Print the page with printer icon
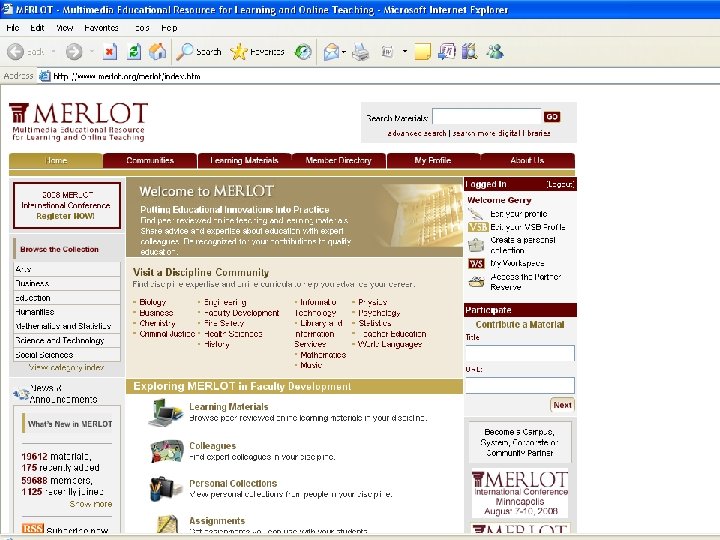Screen dimensions: 720x540 (360, 52)
